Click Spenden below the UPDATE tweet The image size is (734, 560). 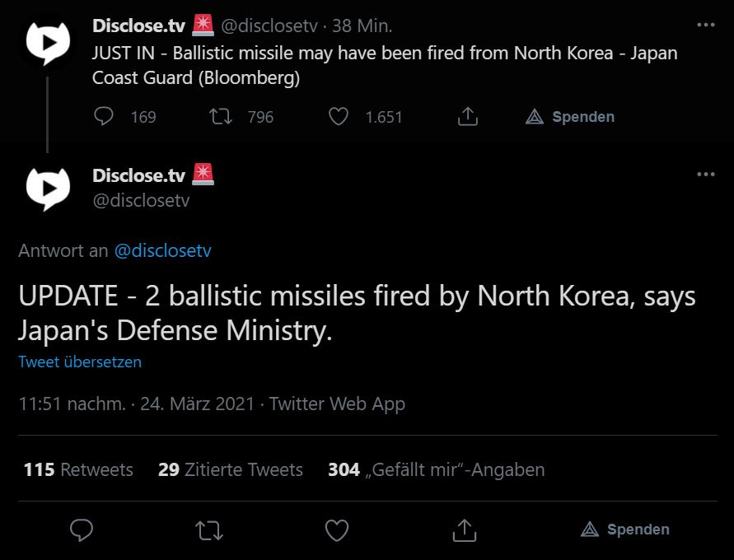(x=625, y=530)
